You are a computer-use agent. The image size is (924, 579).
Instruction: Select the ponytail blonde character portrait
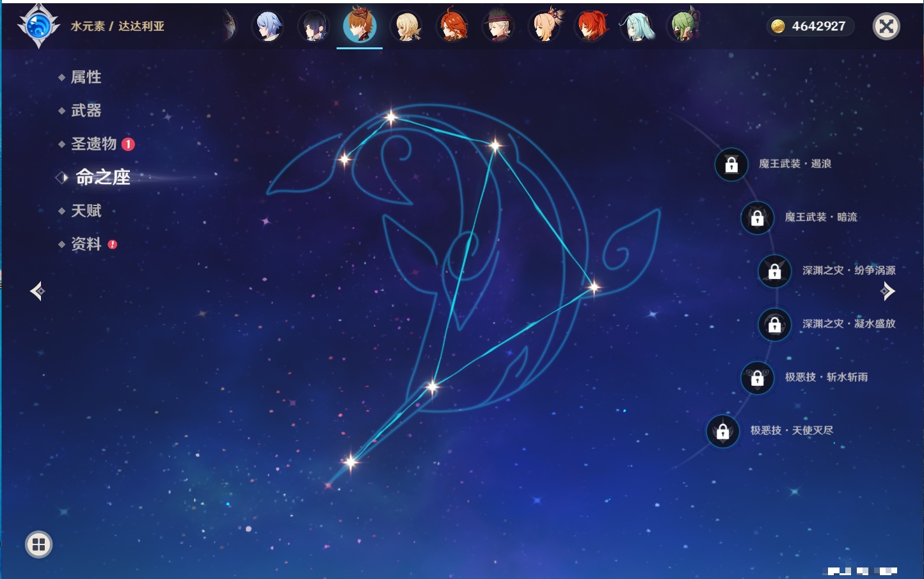(x=545, y=26)
